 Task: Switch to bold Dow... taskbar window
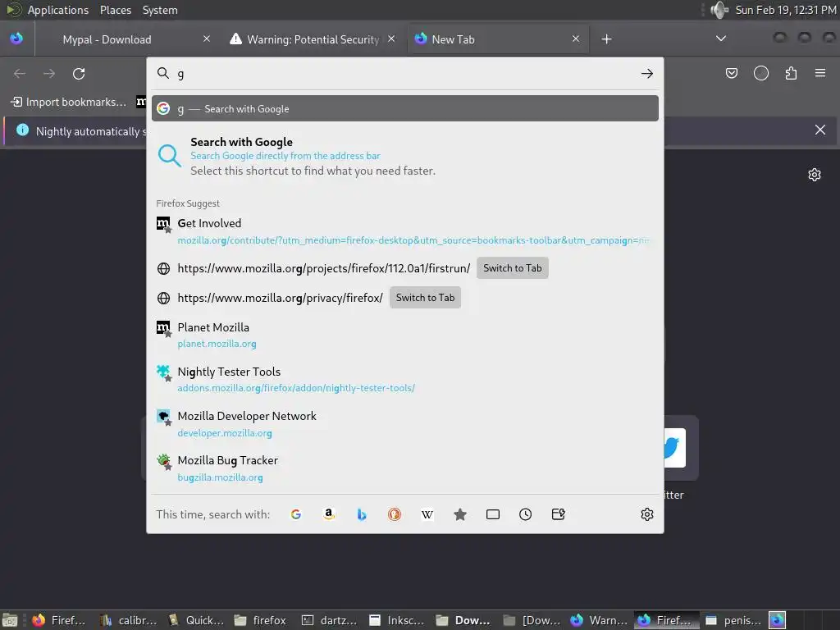click(464, 620)
